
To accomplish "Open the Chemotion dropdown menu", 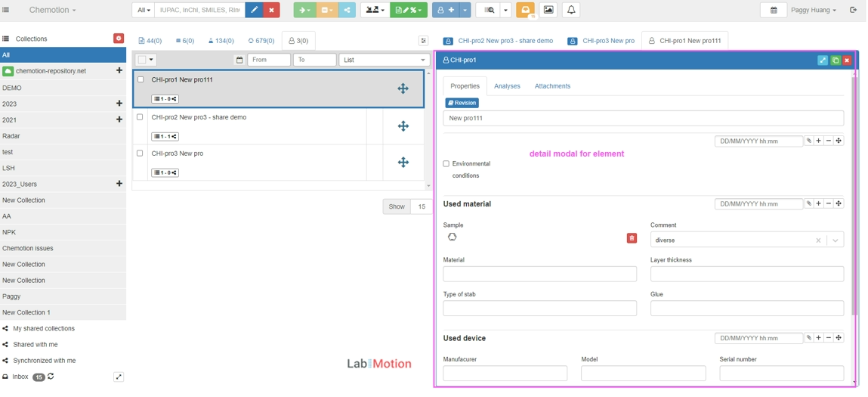I will point(52,11).
